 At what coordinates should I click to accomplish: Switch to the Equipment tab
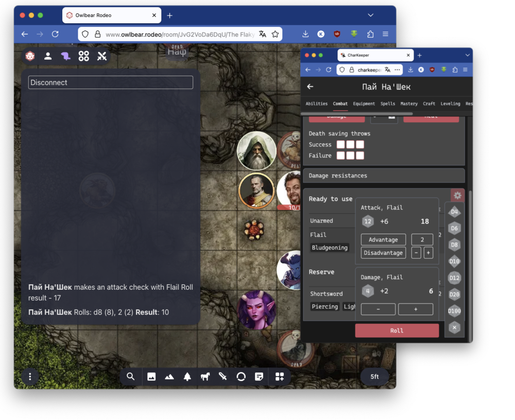[x=364, y=103]
